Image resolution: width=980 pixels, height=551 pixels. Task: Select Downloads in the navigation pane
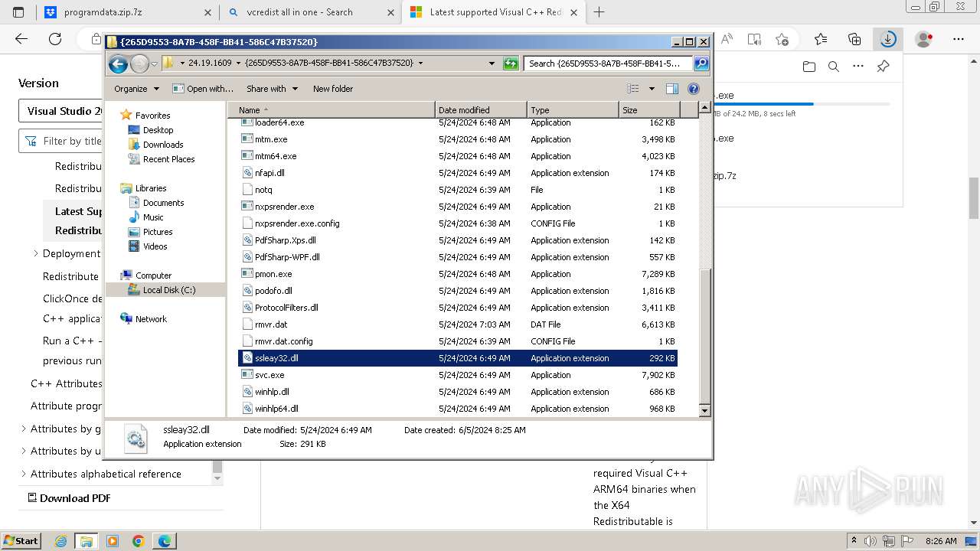coord(162,145)
